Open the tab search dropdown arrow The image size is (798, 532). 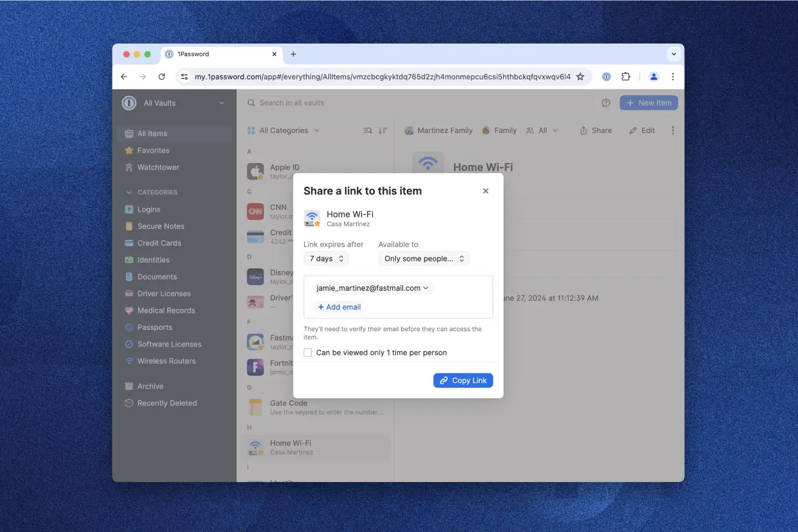coord(673,54)
